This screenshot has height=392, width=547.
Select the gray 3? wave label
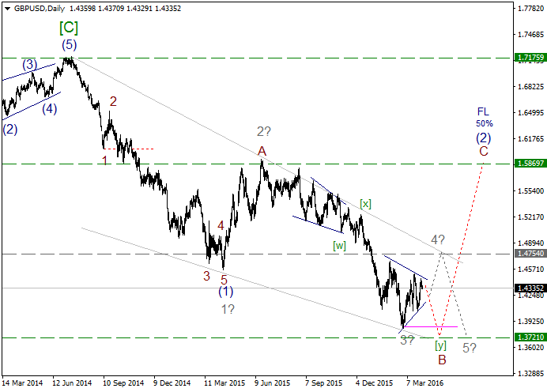pos(407,341)
